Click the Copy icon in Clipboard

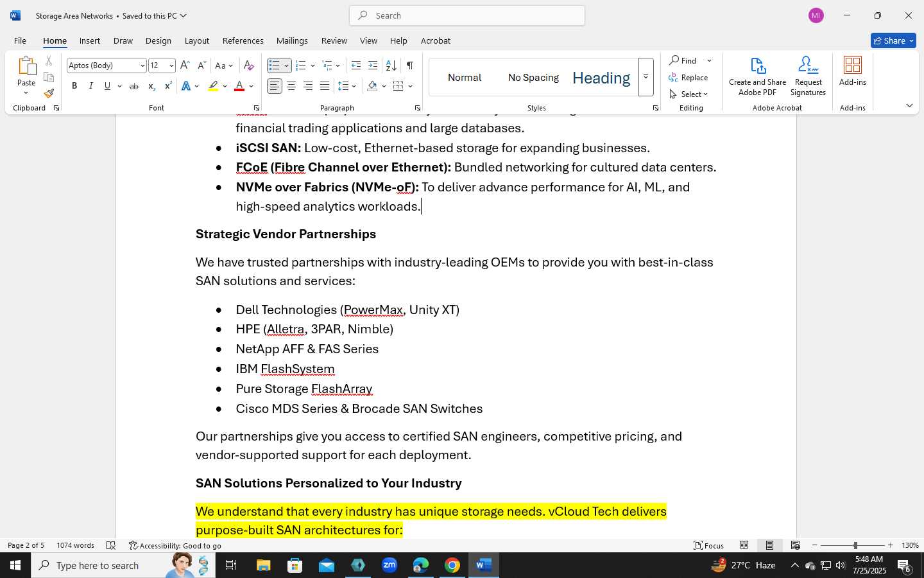pos(49,77)
